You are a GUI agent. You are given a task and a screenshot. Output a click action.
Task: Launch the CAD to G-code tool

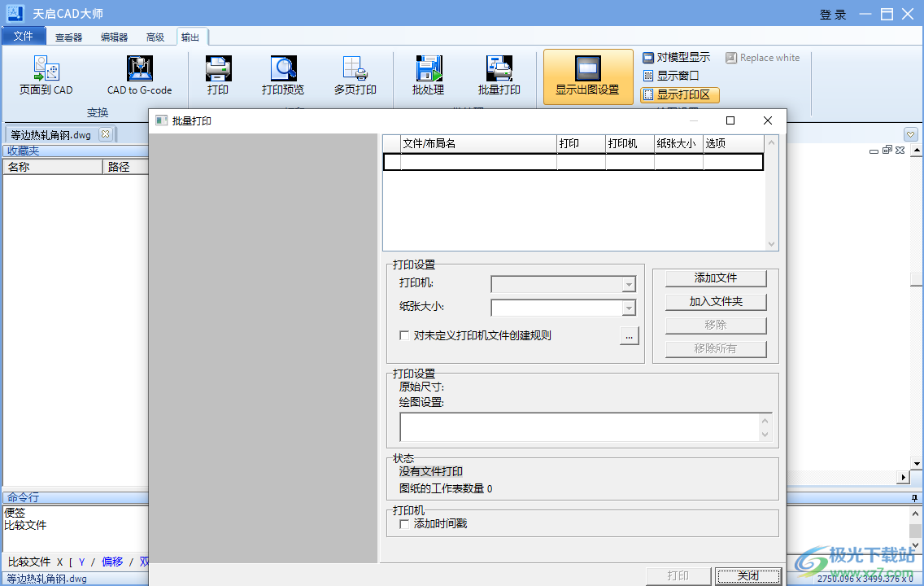point(140,75)
